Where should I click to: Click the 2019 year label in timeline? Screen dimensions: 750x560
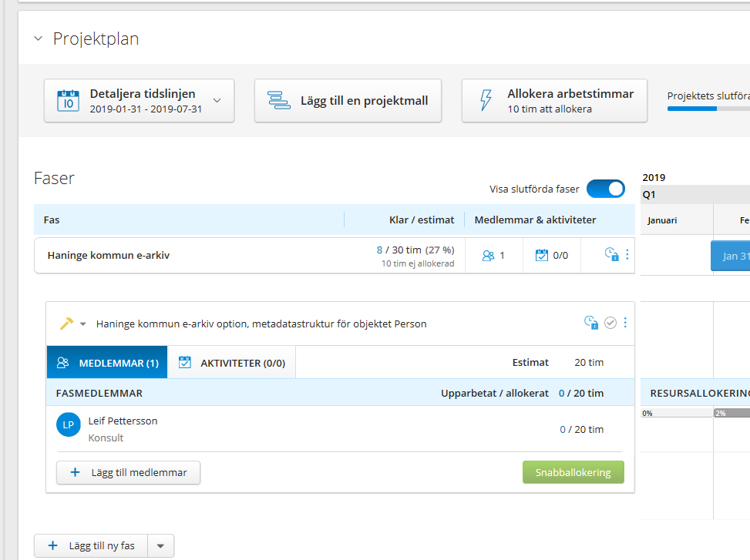click(654, 178)
